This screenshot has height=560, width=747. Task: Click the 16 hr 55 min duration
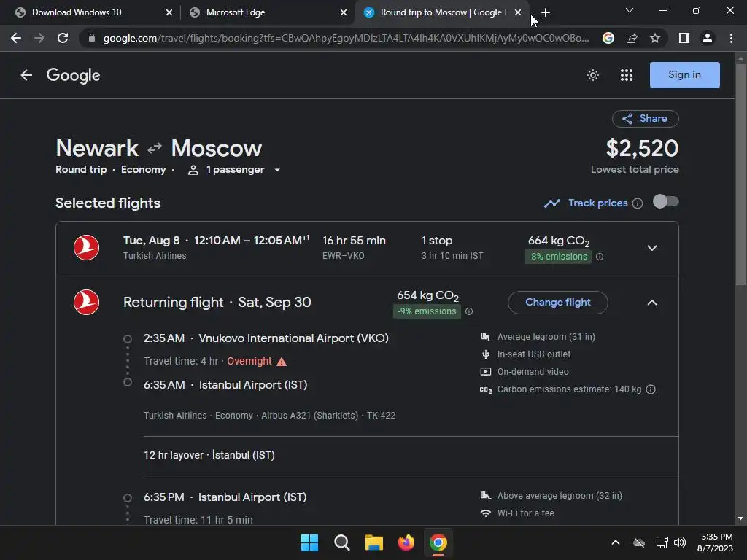(x=354, y=241)
